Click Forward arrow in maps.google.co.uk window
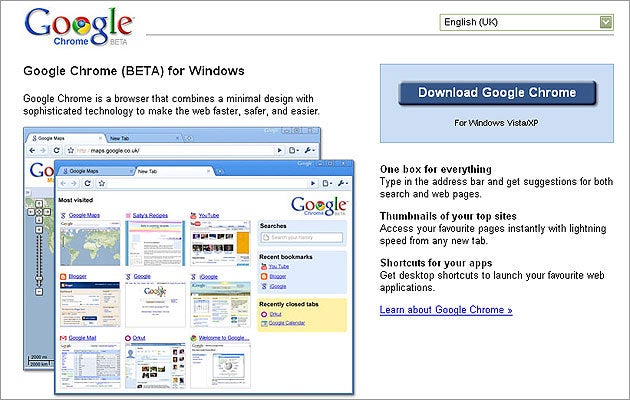This screenshot has height=400, width=630. click(x=43, y=150)
